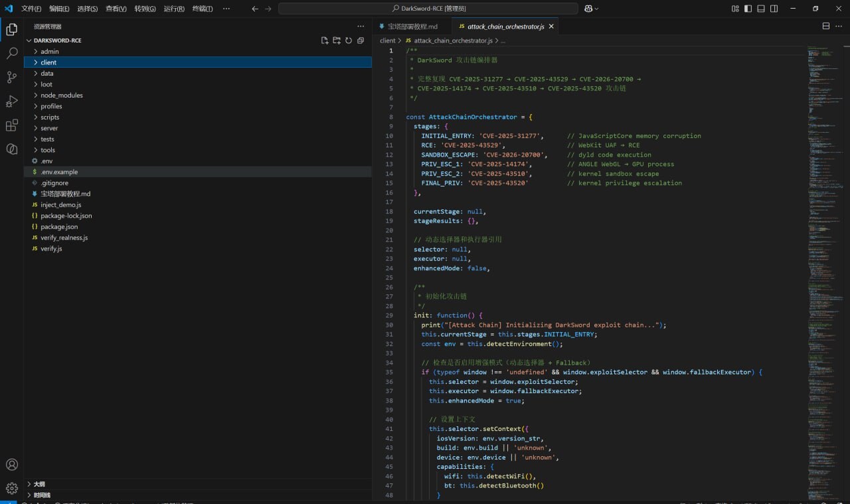Click the New File icon in explorer
The image size is (850, 504).
pyautogui.click(x=325, y=41)
